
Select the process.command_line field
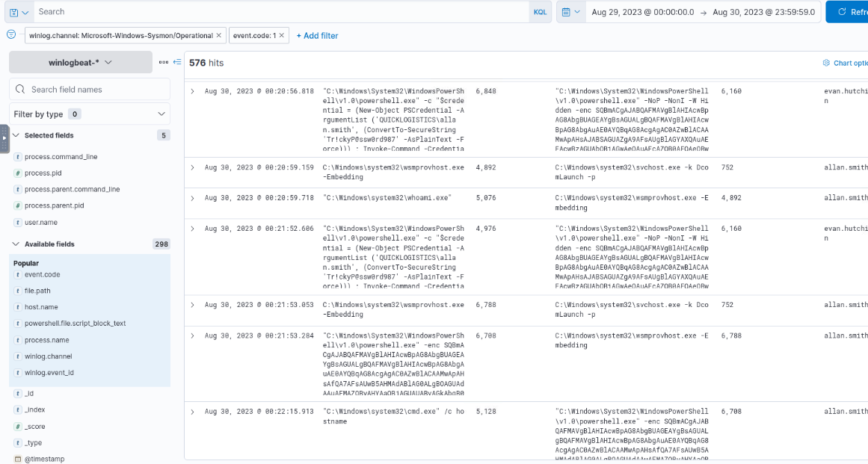coord(61,157)
